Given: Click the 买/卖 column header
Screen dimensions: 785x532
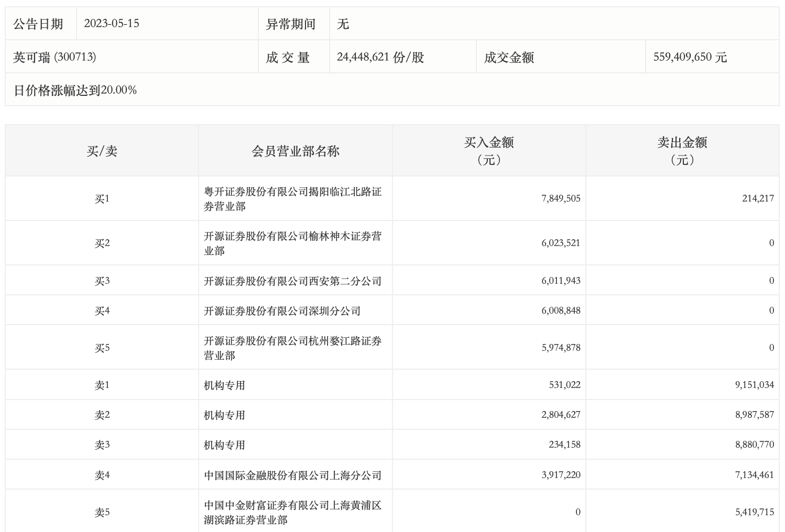Looking at the screenshot, I should pyautogui.click(x=102, y=151).
